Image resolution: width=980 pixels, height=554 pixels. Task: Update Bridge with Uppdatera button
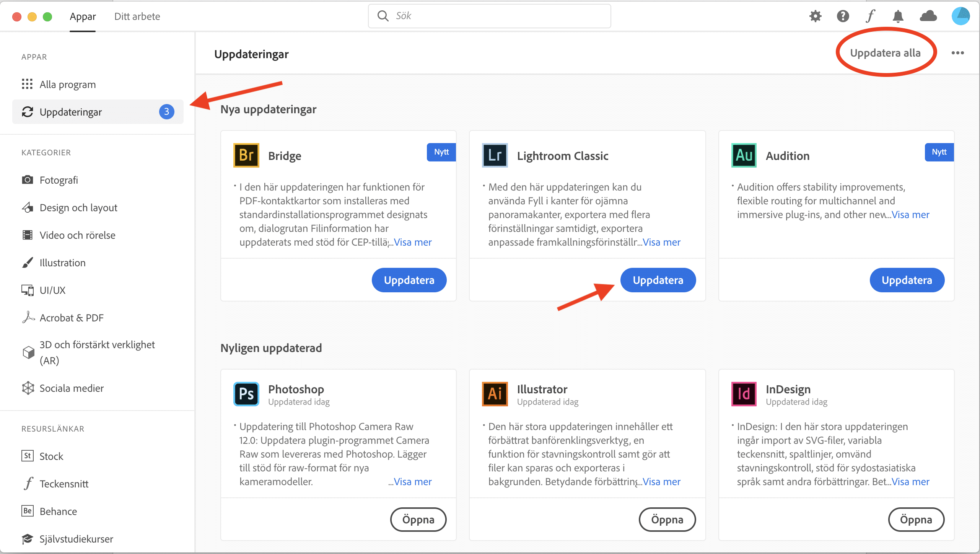[409, 280]
